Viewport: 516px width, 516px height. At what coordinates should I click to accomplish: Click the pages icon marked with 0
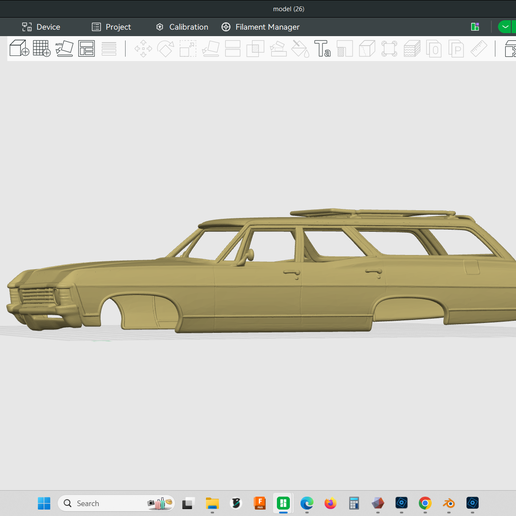pyautogui.click(x=434, y=49)
